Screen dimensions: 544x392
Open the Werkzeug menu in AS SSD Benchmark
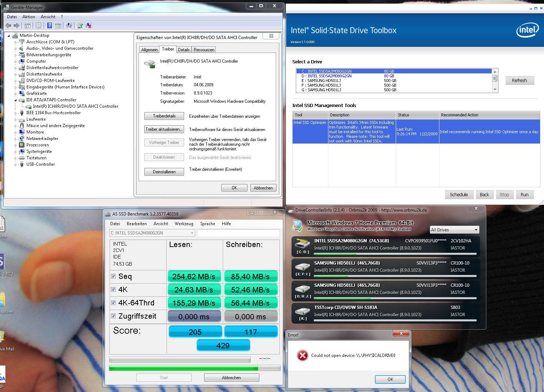(x=184, y=224)
